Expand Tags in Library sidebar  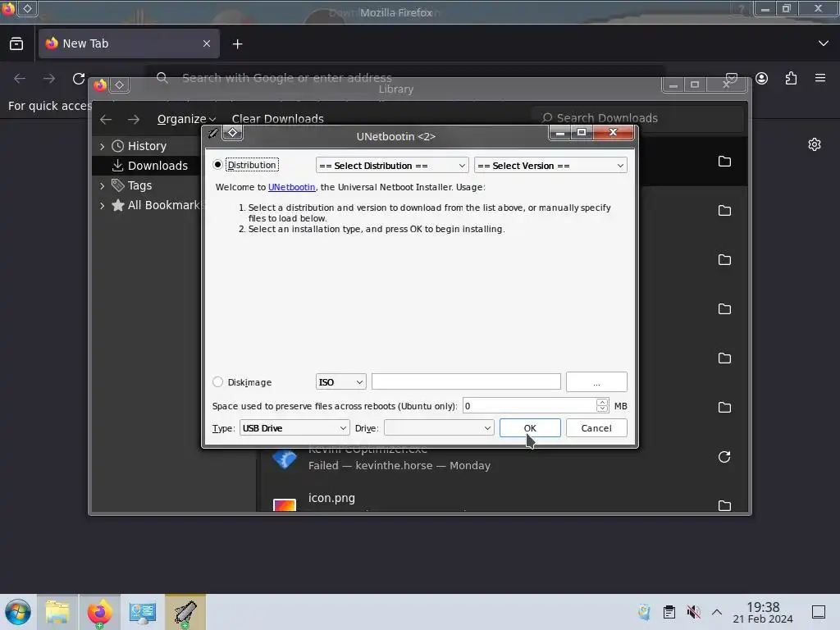pos(103,185)
